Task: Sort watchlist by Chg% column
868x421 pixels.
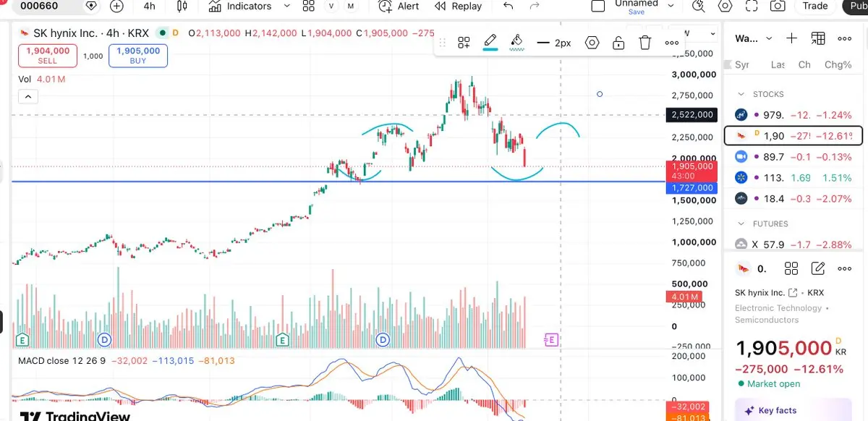Action: (x=838, y=64)
